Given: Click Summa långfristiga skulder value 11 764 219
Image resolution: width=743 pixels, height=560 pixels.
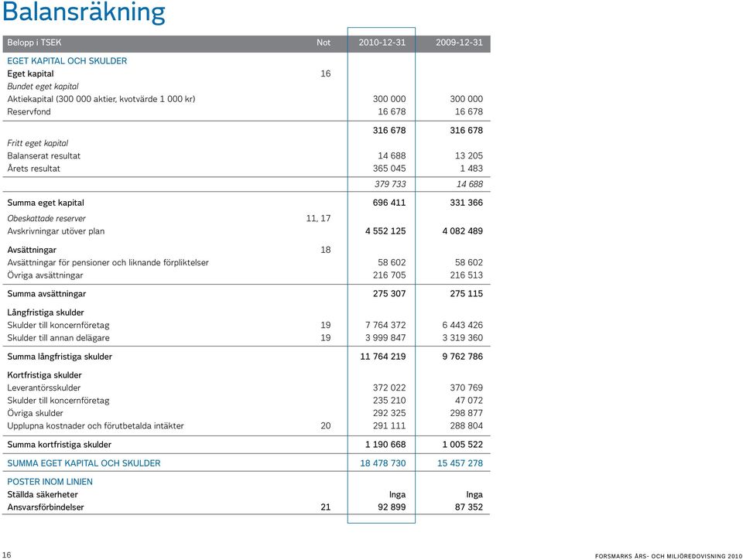Looking at the screenshot, I should [383, 357].
